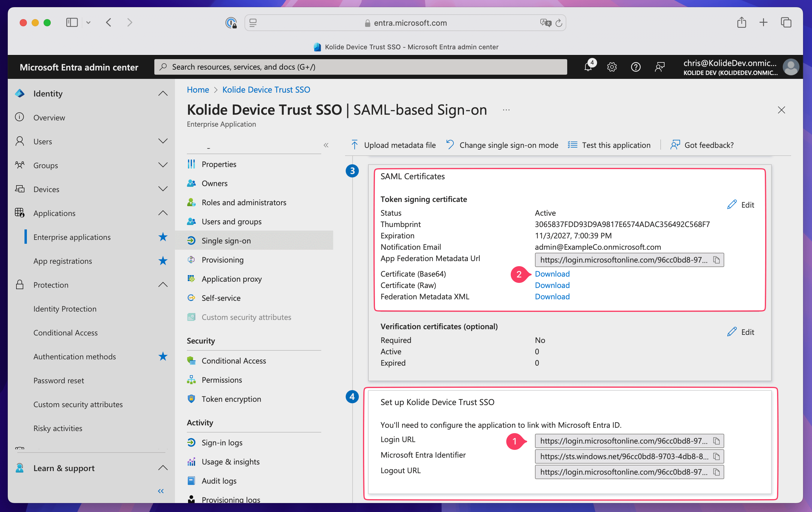Copy the Login URL to clipboard
Image resolution: width=812 pixels, height=512 pixels.
point(716,441)
